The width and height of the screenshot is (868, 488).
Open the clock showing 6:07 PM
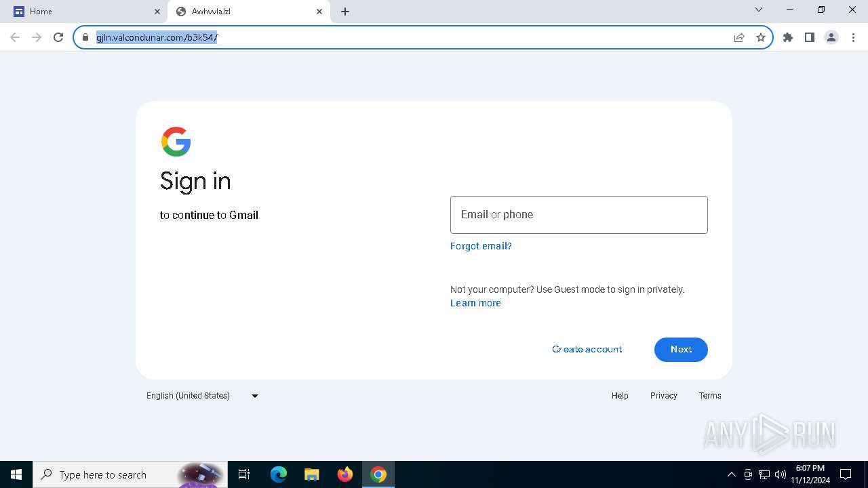coord(810,474)
